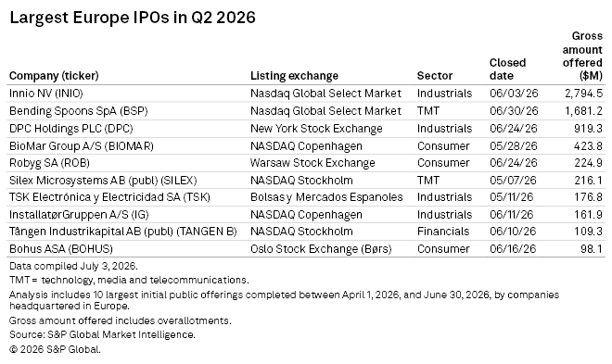Click the Gross amount offered header

click(582, 56)
